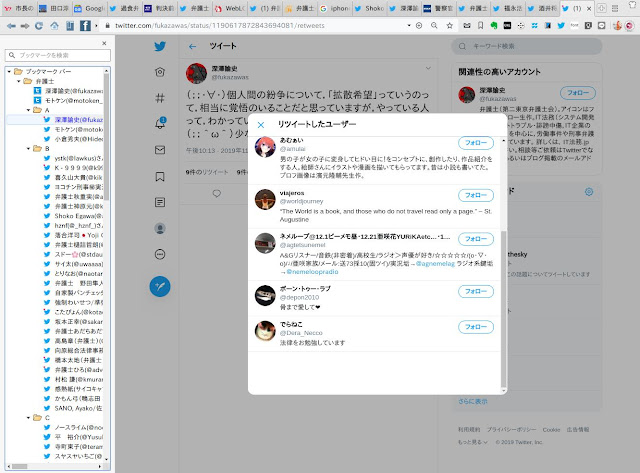Open bookmark toolbar overflow arrow beside Facebook icon
The image size is (640, 473).
coord(96,26)
